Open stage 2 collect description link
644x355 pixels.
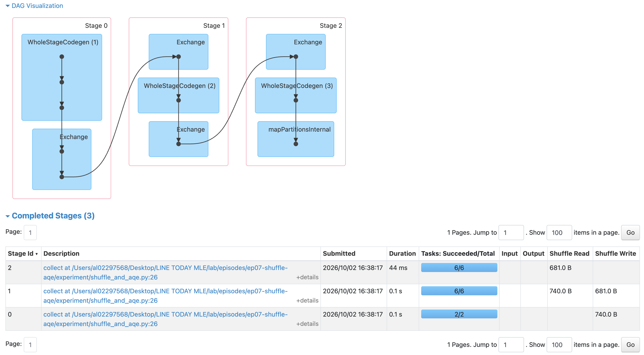tap(165, 272)
